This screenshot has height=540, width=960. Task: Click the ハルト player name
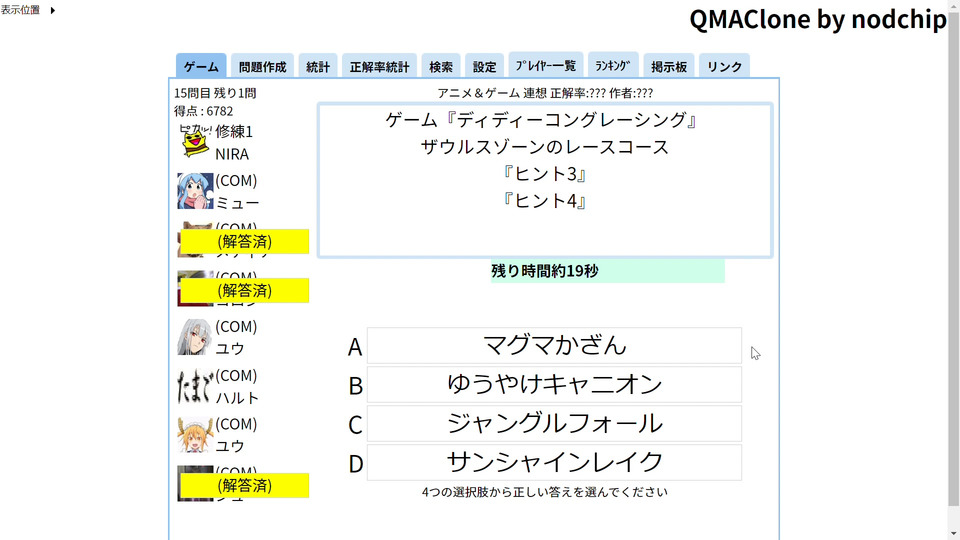[x=237, y=398]
